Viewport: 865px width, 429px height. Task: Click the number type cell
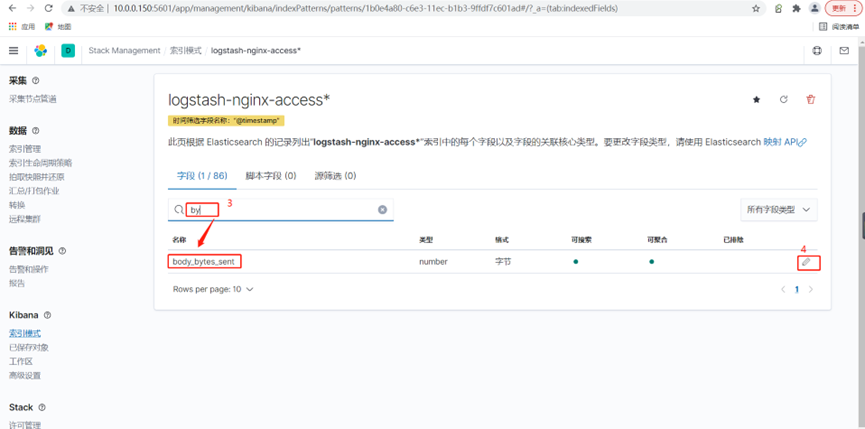pos(433,262)
